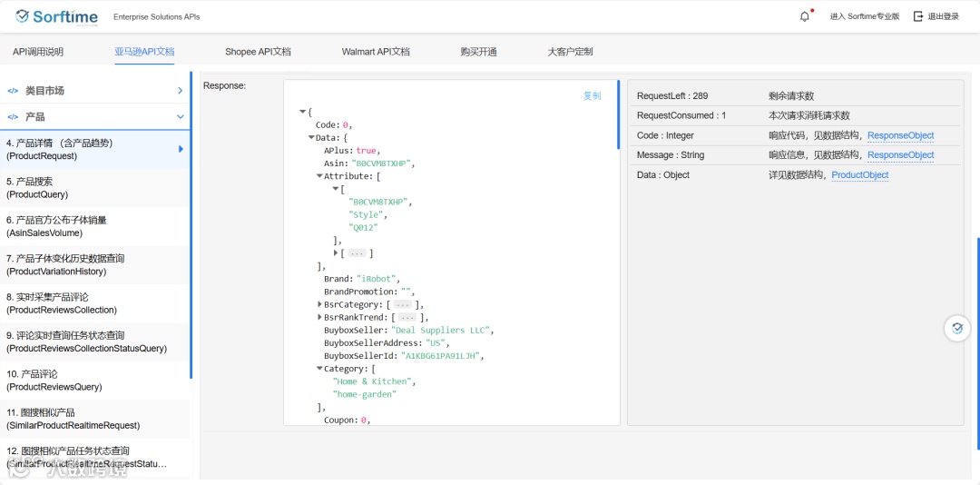This screenshot has width=980, height=485.
Task: Click the "Deal Suppliers LLC" value
Action: click(442, 330)
